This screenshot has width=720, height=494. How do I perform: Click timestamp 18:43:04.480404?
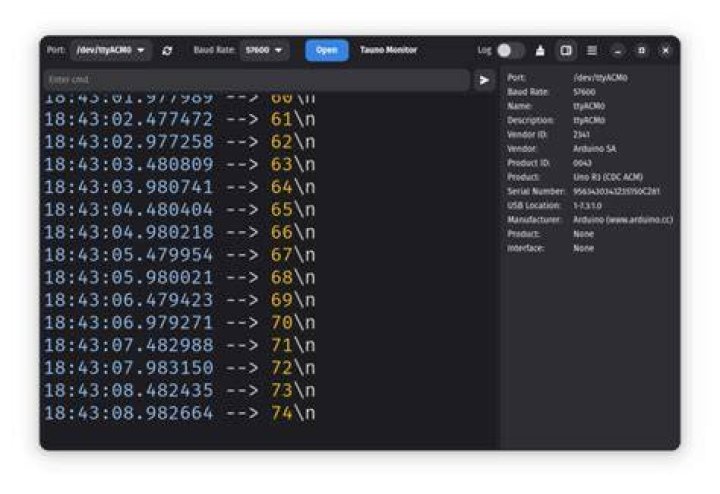tap(129, 209)
